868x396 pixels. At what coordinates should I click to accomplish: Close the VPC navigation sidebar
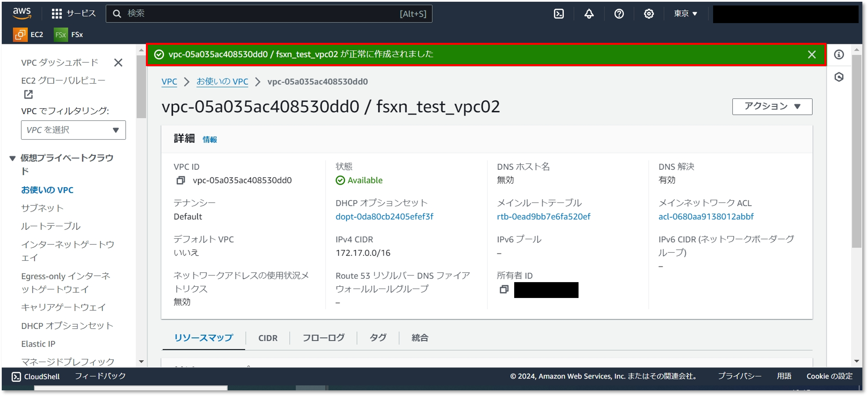[x=118, y=62]
